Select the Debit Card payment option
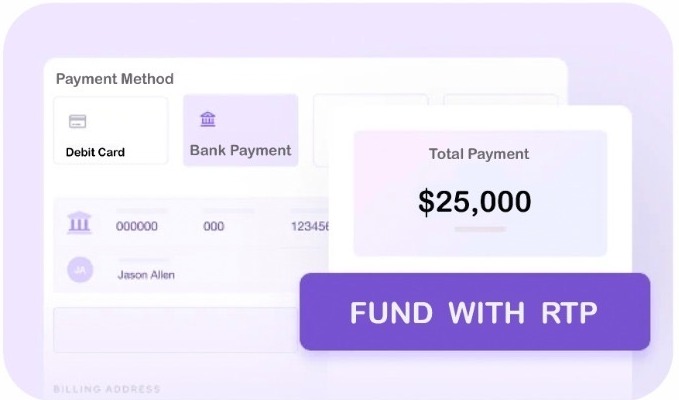679x400 pixels. point(110,131)
